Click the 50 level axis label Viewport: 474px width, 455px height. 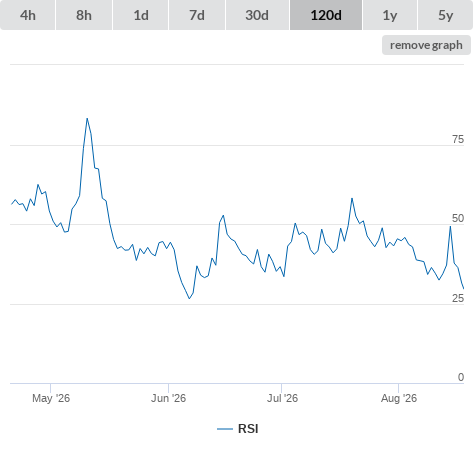pyautogui.click(x=458, y=218)
